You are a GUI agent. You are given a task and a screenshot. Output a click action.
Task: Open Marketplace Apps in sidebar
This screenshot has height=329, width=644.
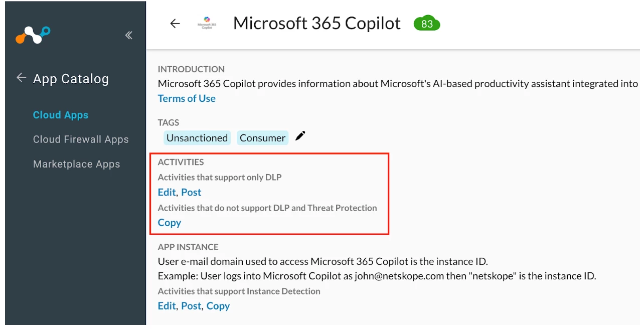(76, 164)
